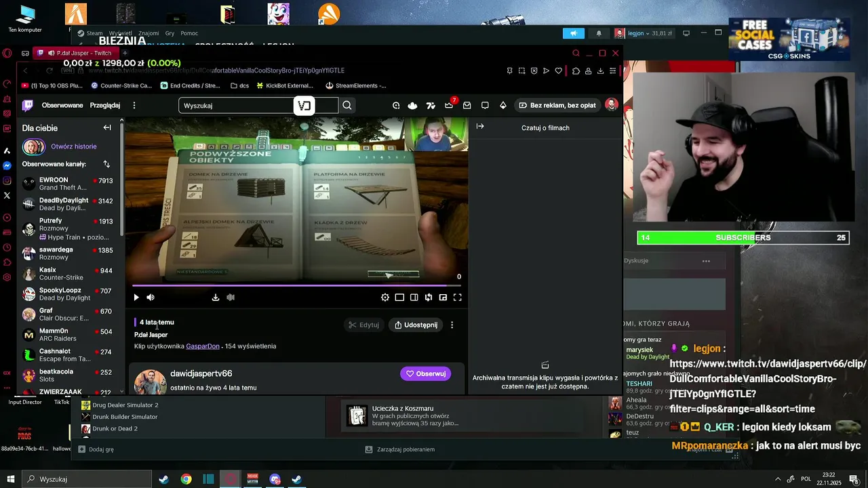This screenshot has width=868, height=488.
Task: Sort followed channels with the arrows icon
Action: pos(106,164)
